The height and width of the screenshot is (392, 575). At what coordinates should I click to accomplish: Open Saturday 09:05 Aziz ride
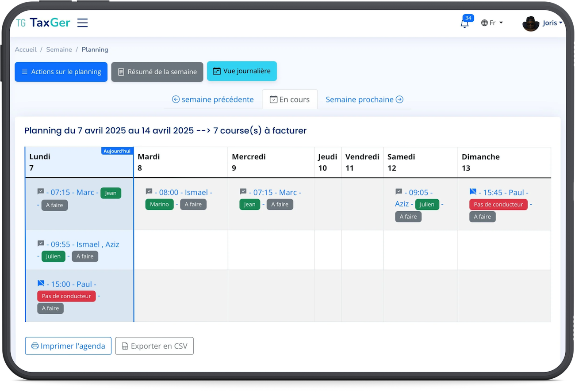414,198
